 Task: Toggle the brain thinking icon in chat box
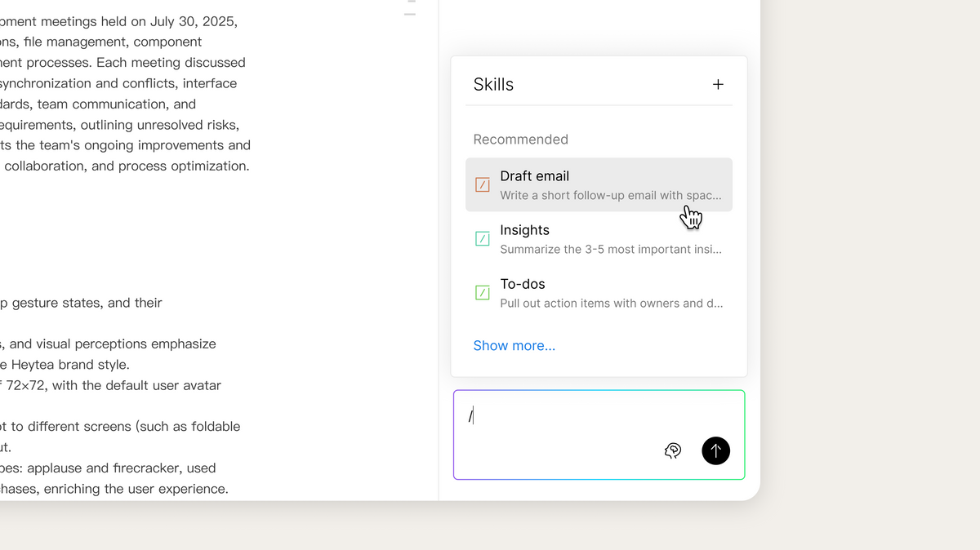673,450
